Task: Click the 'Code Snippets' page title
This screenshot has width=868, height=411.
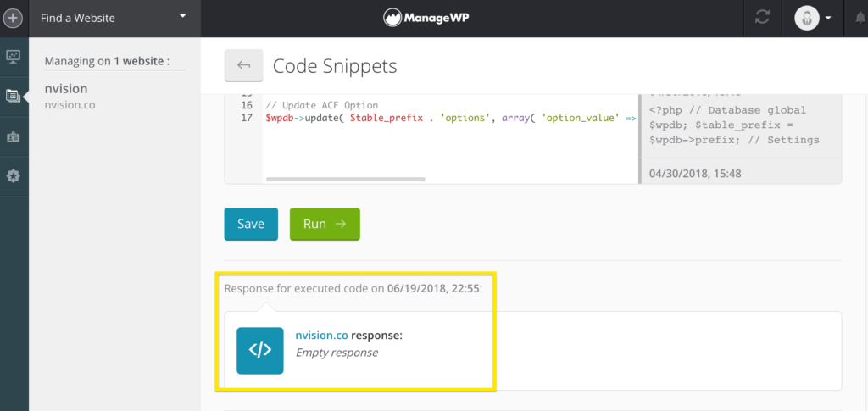Action: click(335, 66)
